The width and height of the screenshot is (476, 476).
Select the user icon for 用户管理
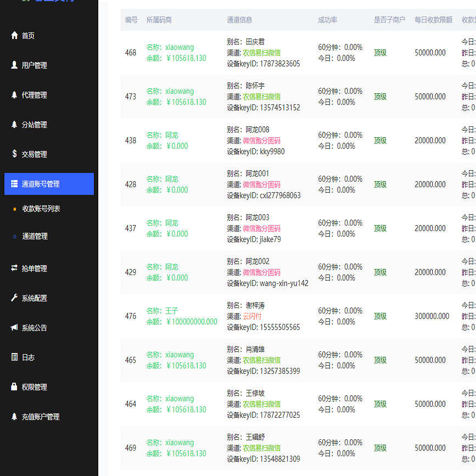(14, 65)
